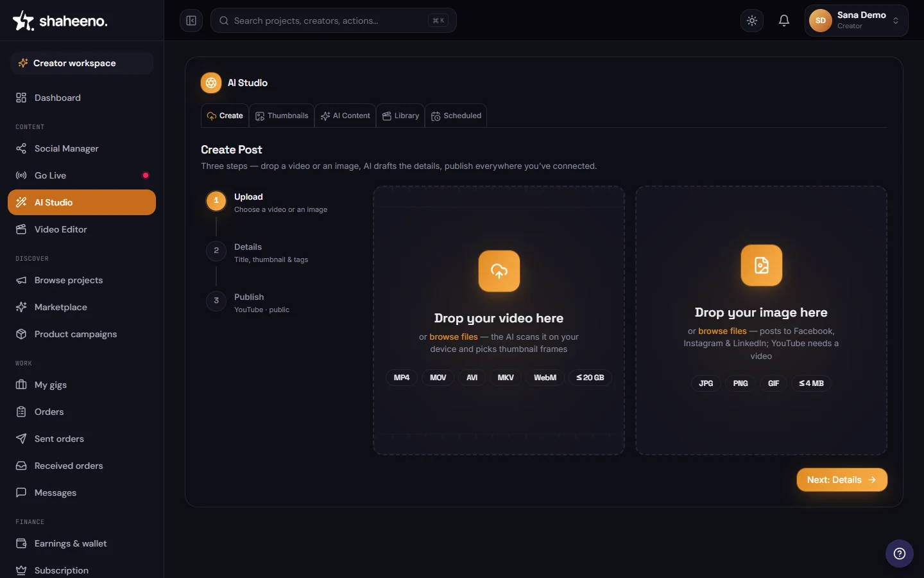The image size is (924, 578).
Task: Click the AVI format chip
Action: [472, 378]
